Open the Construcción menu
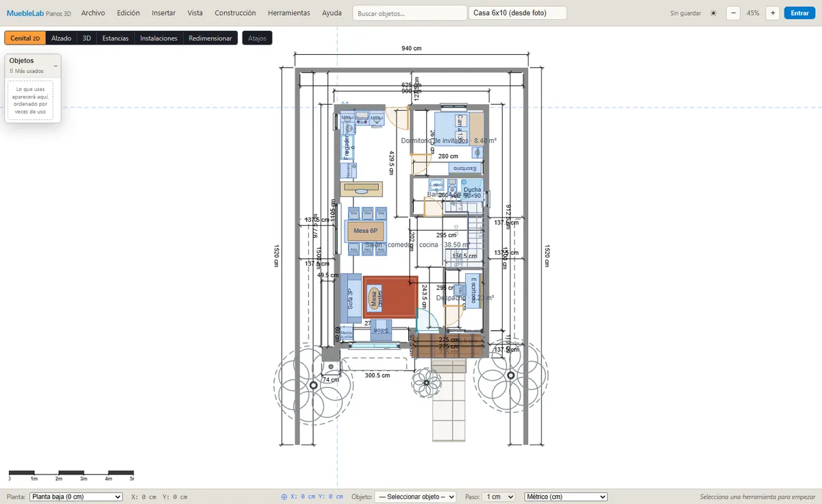This screenshot has height=504, width=822. (x=235, y=13)
